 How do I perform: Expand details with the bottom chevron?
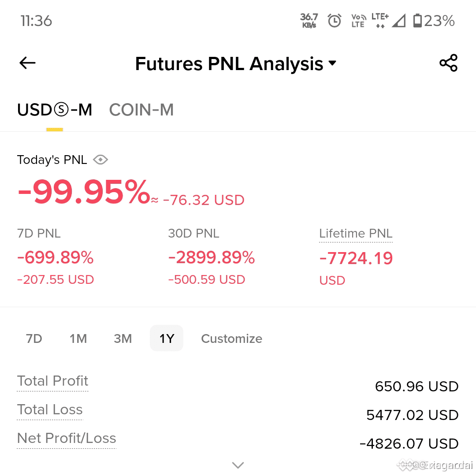[238, 465]
